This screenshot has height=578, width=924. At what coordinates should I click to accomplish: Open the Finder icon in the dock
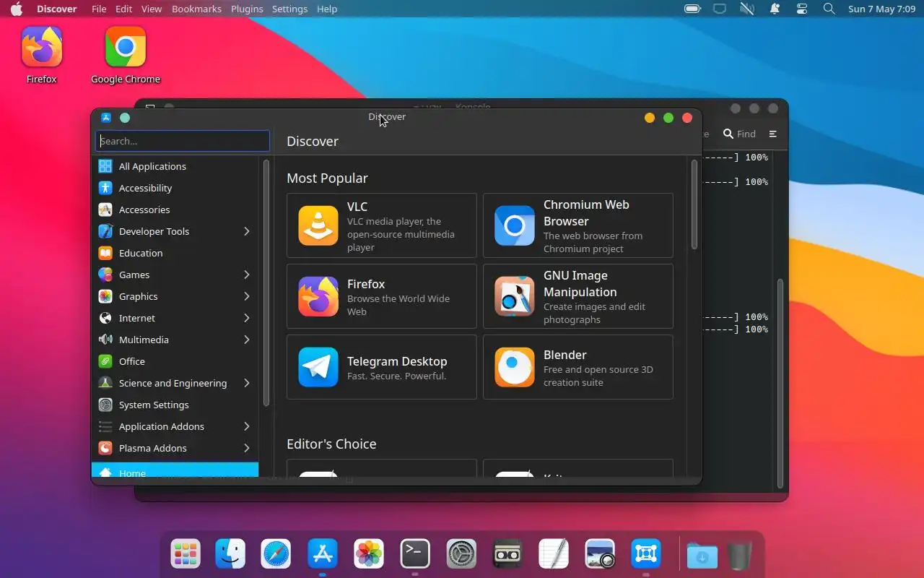point(230,554)
